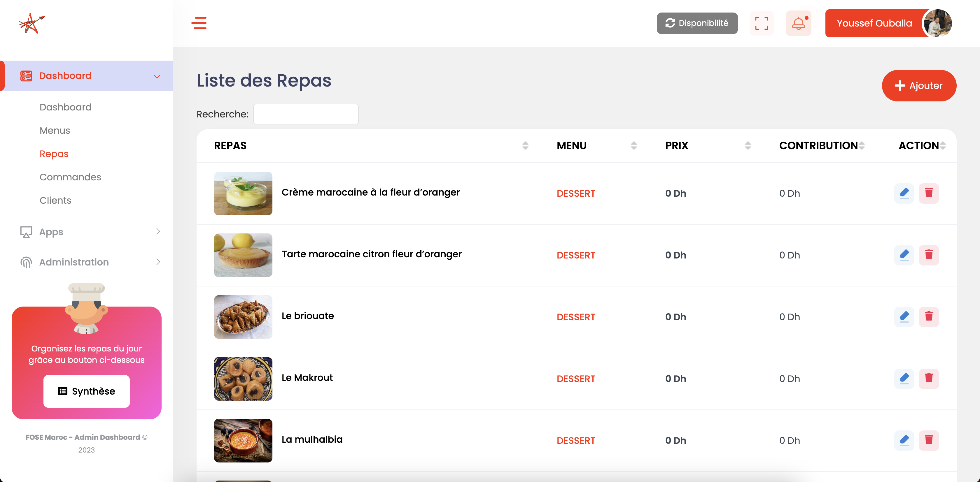Click the FOSE Maroc star logo
Image resolution: width=980 pixels, height=482 pixels.
click(32, 24)
